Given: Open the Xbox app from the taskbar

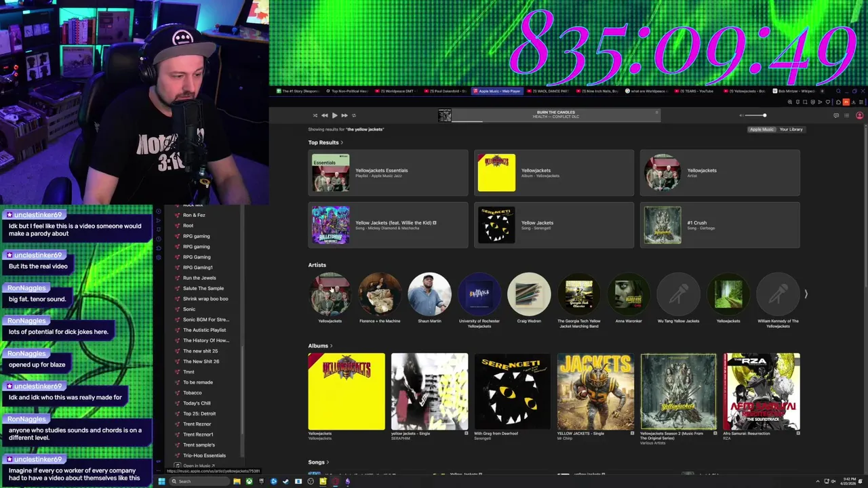Looking at the screenshot, I should pos(250,481).
